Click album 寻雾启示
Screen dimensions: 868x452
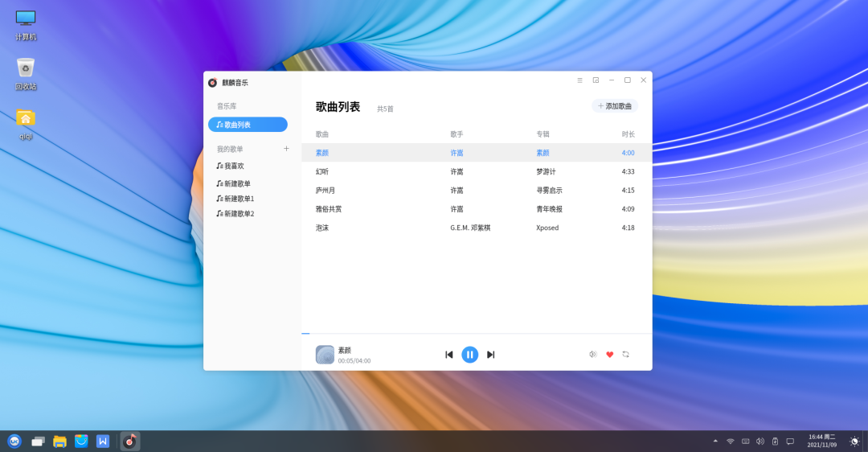[x=549, y=190]
